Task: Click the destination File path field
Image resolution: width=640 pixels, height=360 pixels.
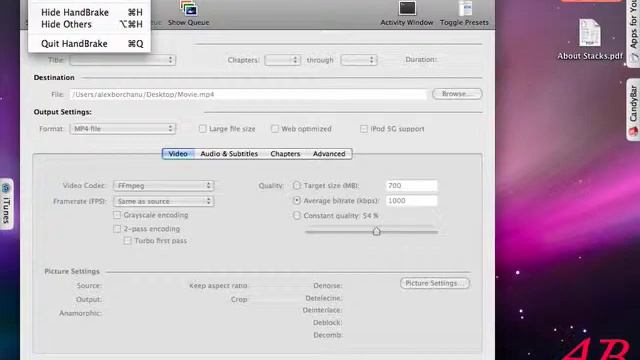Action: click(248, 94)
